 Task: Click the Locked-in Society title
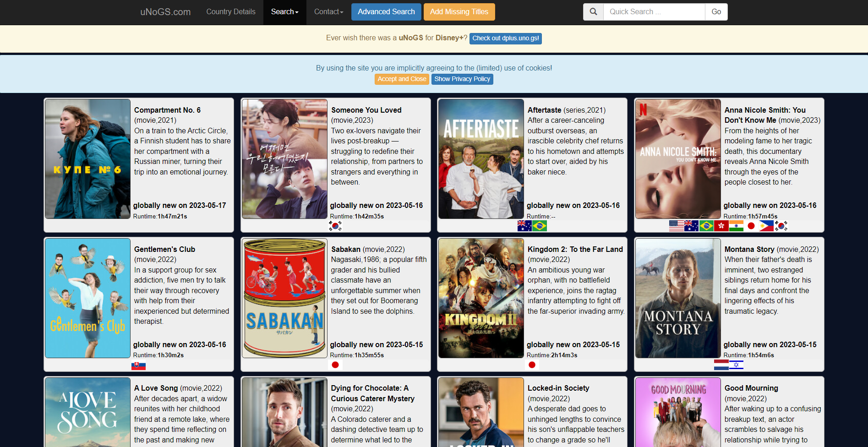(x=558, y=388)
